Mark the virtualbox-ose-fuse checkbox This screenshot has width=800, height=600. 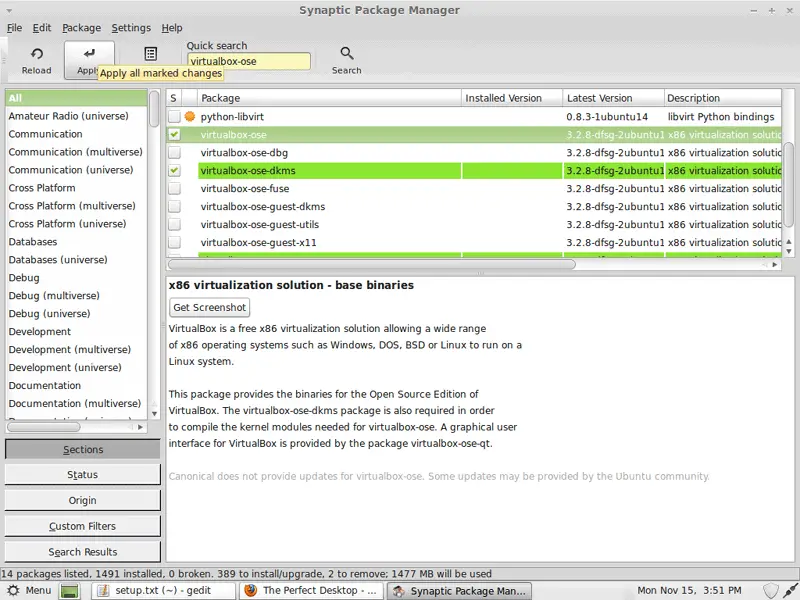click(174, 188)
